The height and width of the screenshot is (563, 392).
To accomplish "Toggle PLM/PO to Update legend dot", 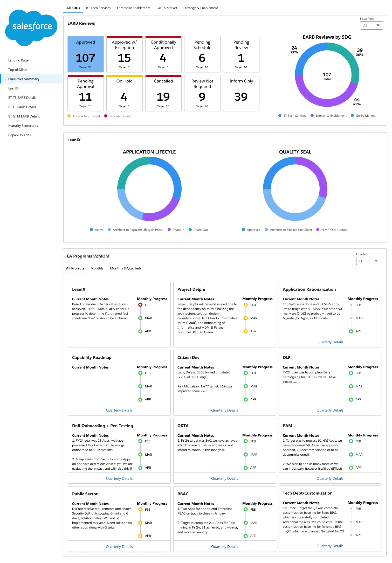I will [x=318, y=230].
